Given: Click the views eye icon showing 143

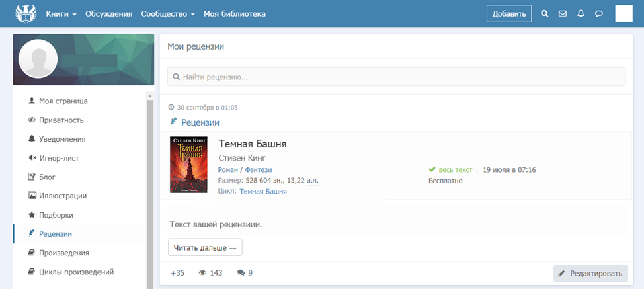Looking at the screenshot, I should [202, 272].
